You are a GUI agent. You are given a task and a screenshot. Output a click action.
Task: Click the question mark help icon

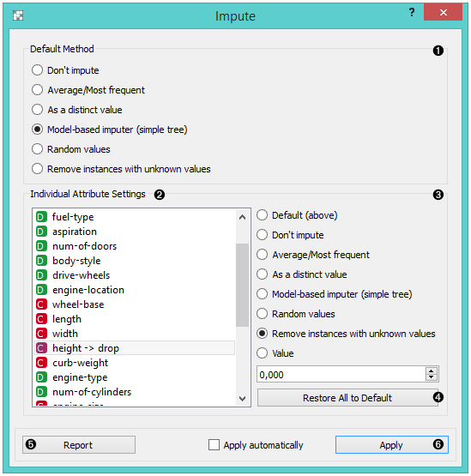412,13
